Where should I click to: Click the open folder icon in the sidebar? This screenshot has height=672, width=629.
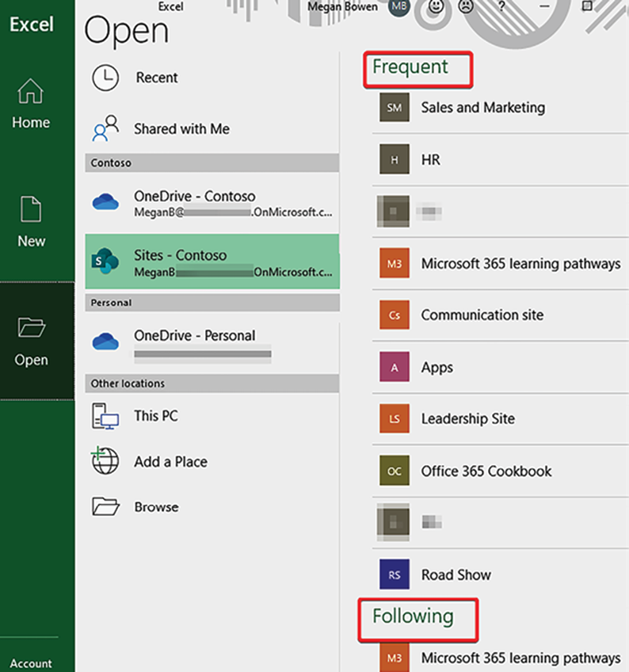coord(31,327)
